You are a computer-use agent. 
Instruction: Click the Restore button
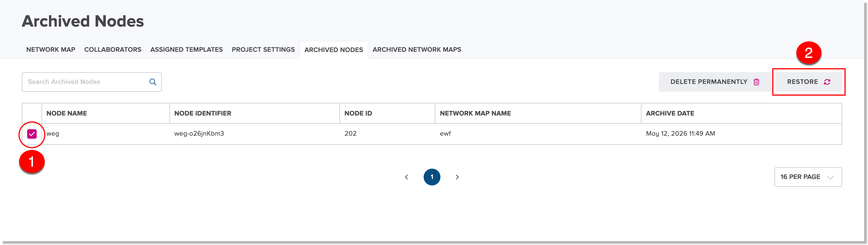point(809,82)
